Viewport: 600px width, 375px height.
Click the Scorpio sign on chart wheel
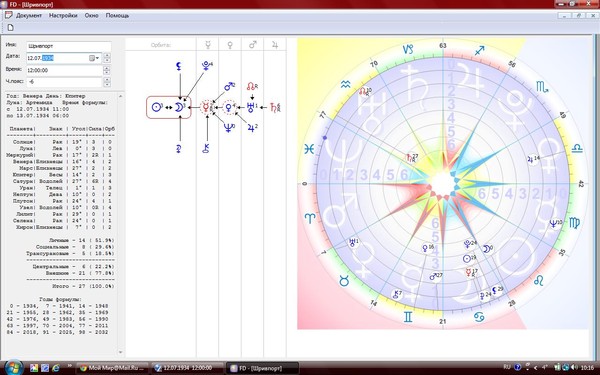tap(542, 87)
